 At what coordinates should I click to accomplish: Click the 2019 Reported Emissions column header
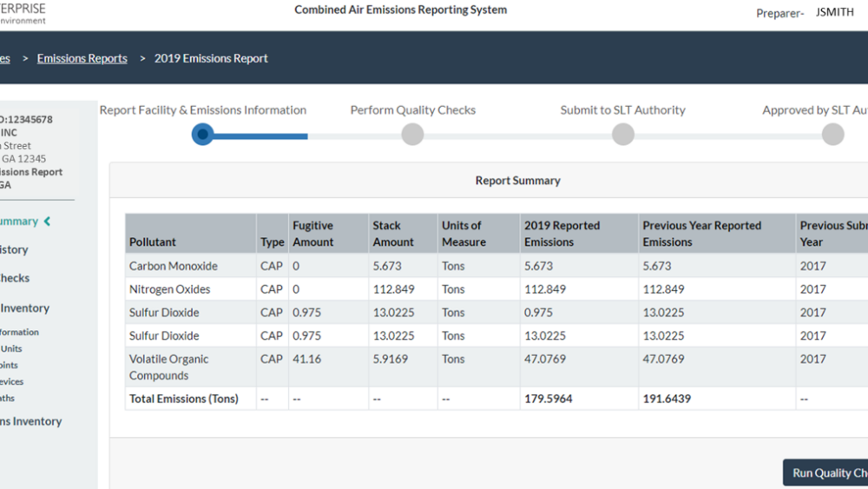coord(562,234)
